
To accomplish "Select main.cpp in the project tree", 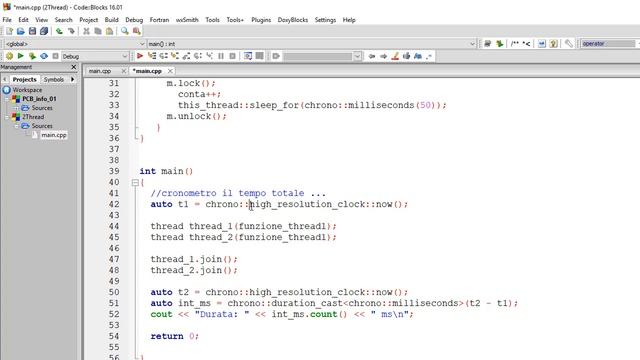I will coord(53,135).
